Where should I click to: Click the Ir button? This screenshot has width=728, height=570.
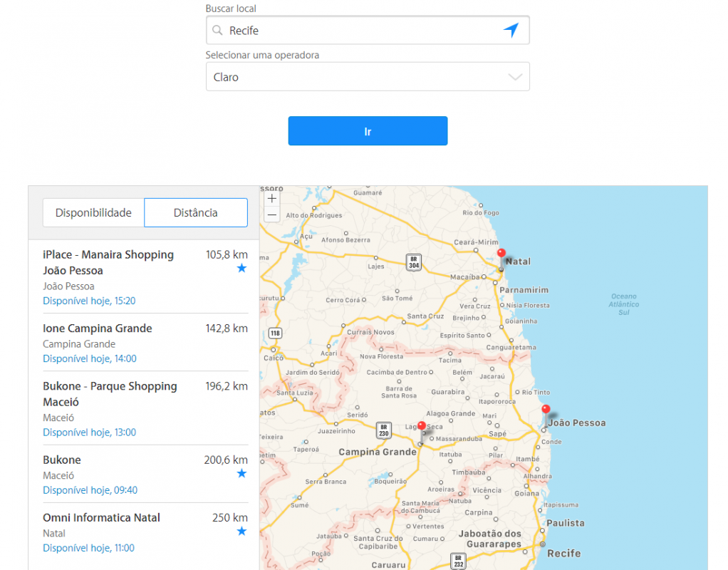(x=368, y=131)
